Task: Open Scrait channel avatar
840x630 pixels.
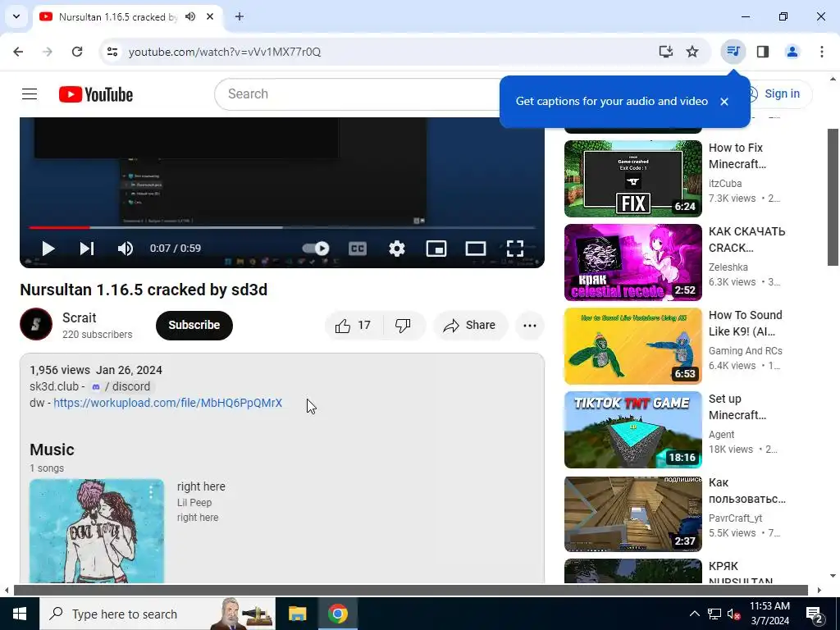Action: pos(36,324)
